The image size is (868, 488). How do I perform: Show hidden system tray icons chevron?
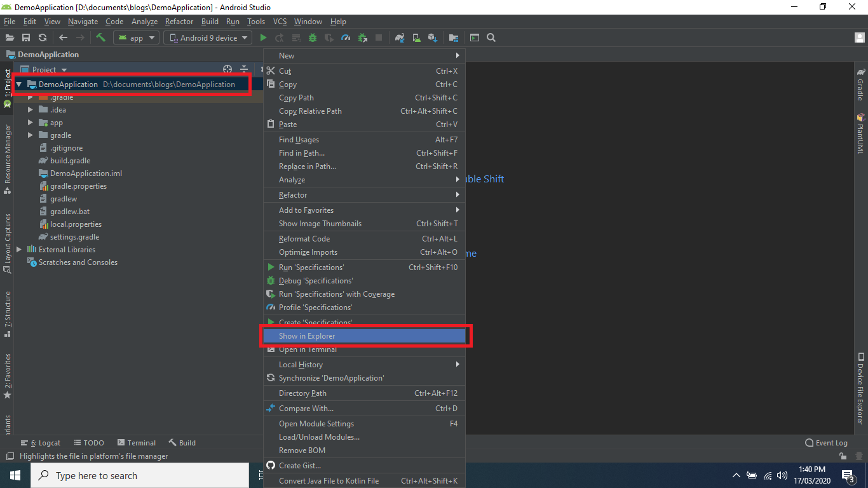coord(736,475)
